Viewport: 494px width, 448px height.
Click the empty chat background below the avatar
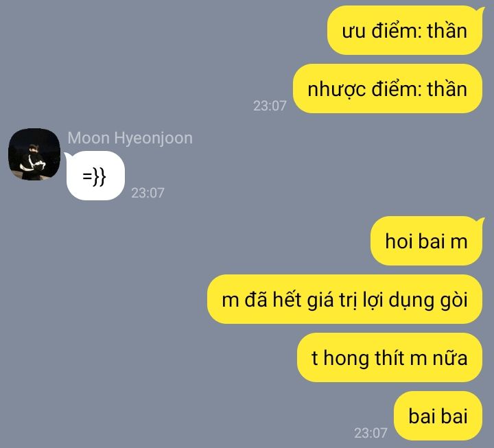coord(95,315)
